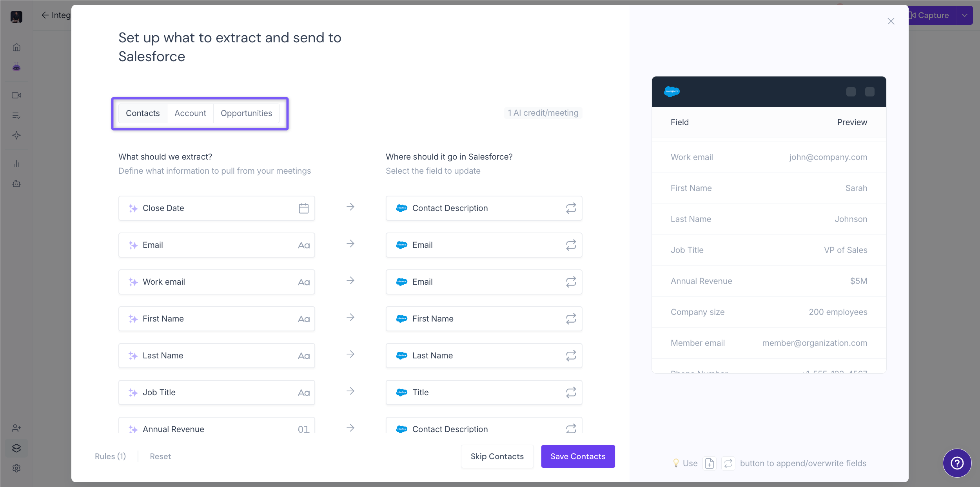Click the Save Contacts button
Image resolution: width=980 pixels, height=487 pixels.
(x=578, y=456)
